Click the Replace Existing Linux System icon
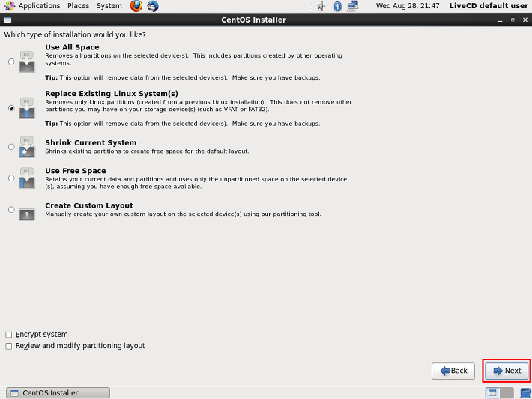Viewport: 532px width, 399px height. click(27, 108)
